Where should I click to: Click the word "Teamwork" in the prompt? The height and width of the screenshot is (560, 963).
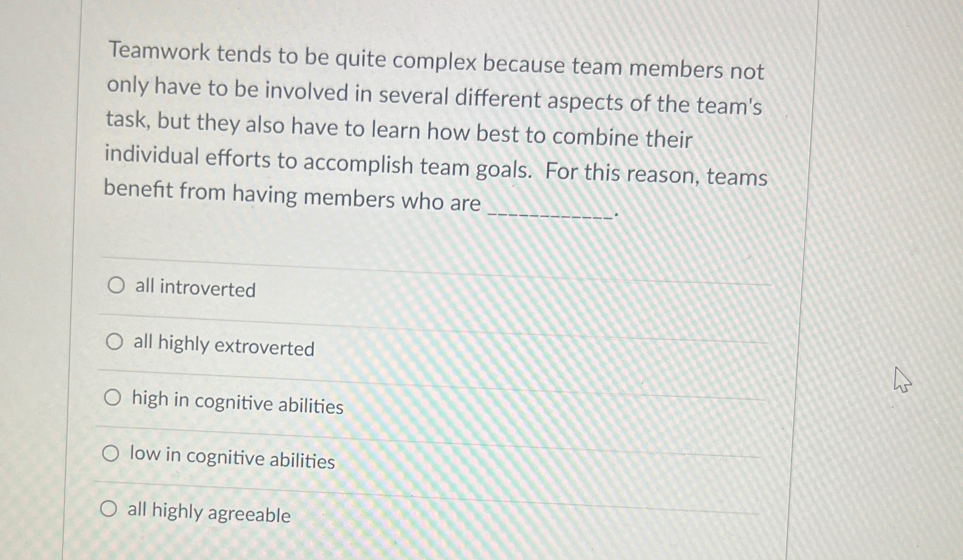(161, 55)
